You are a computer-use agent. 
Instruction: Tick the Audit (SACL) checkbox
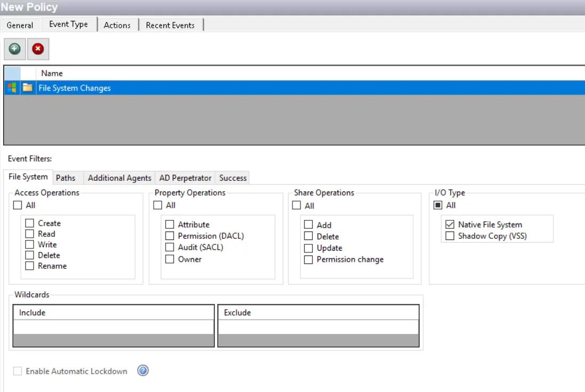pos(170,247)
